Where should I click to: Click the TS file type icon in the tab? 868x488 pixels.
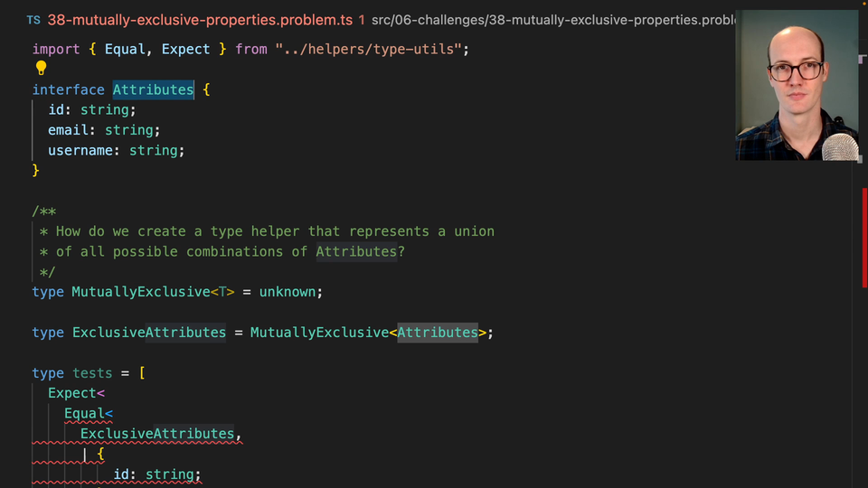[x=33, y=19]
